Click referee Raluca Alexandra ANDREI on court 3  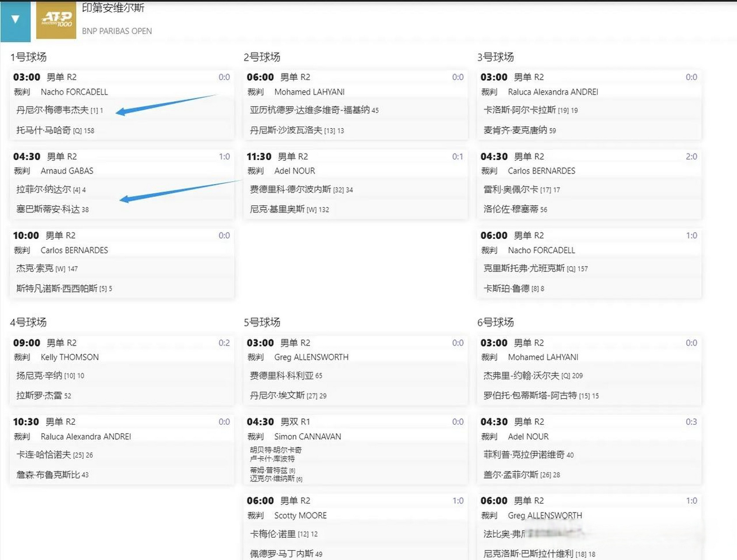click(x=553, y=92)
